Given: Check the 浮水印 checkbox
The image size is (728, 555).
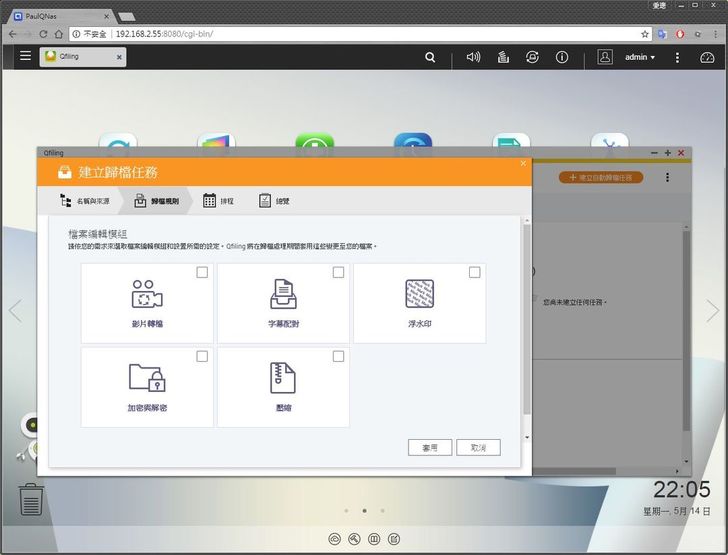Looking at the screenshot, I should 475,272.
